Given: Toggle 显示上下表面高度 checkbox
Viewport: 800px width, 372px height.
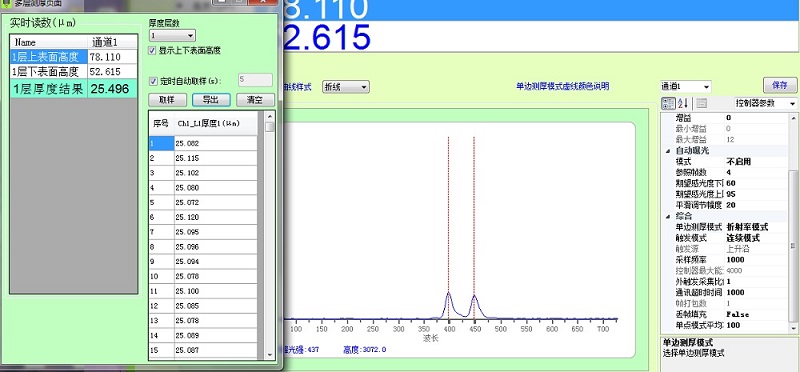Looking at the screenshot, I should pyautogui.click(x=152, y=51).
